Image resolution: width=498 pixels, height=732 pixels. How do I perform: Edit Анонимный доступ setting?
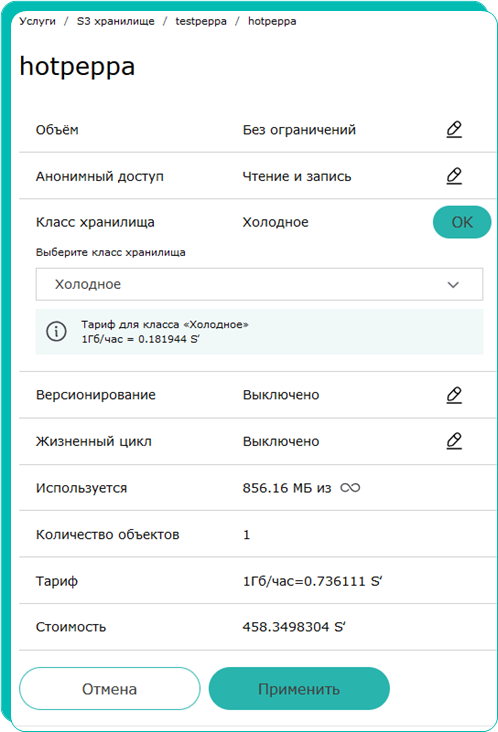454,176
